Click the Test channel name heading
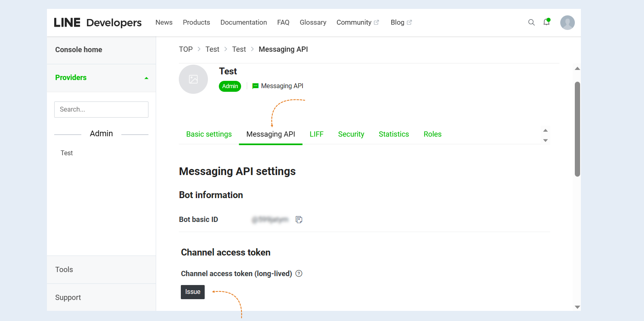The height and width of the screenshot is (321, 644). click(228, 72)
